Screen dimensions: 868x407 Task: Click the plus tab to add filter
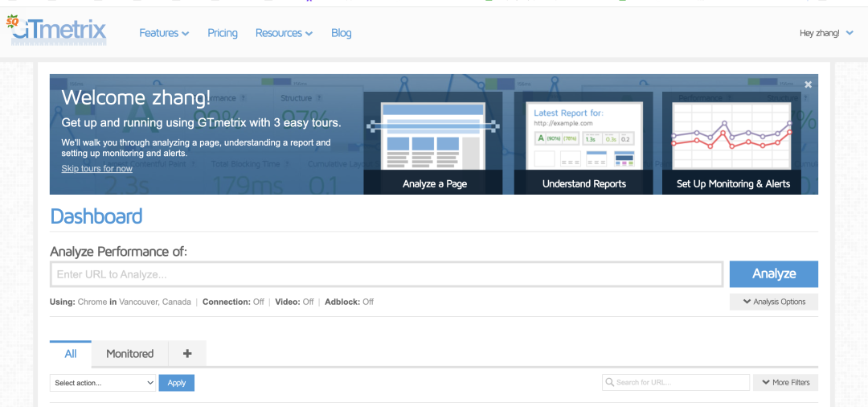click(x=187, y=354)
